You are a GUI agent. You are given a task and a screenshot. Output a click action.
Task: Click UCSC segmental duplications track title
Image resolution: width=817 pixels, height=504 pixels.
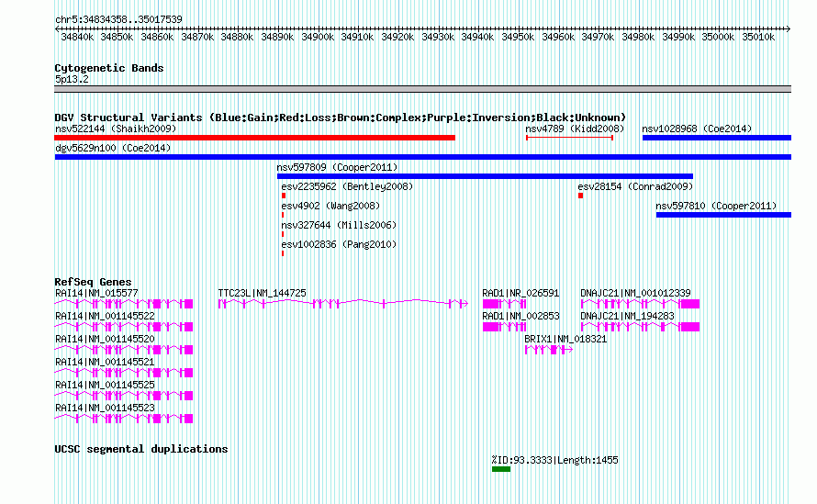pos(141,449)
